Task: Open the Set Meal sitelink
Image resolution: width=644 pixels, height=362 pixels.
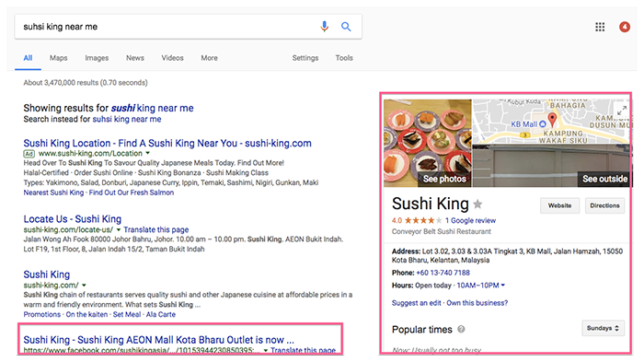Action: [x=127, y=314]
